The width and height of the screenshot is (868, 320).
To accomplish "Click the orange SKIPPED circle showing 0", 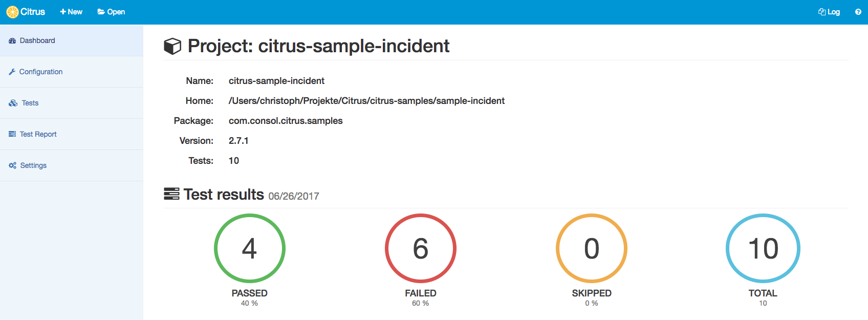I will click(x=592, y=248).
